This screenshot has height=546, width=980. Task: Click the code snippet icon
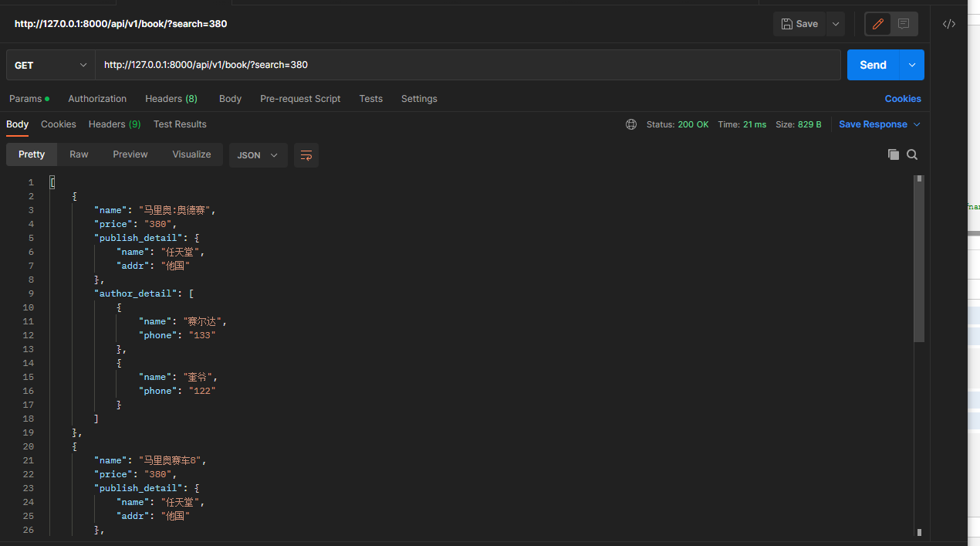[x=949, y=24]
